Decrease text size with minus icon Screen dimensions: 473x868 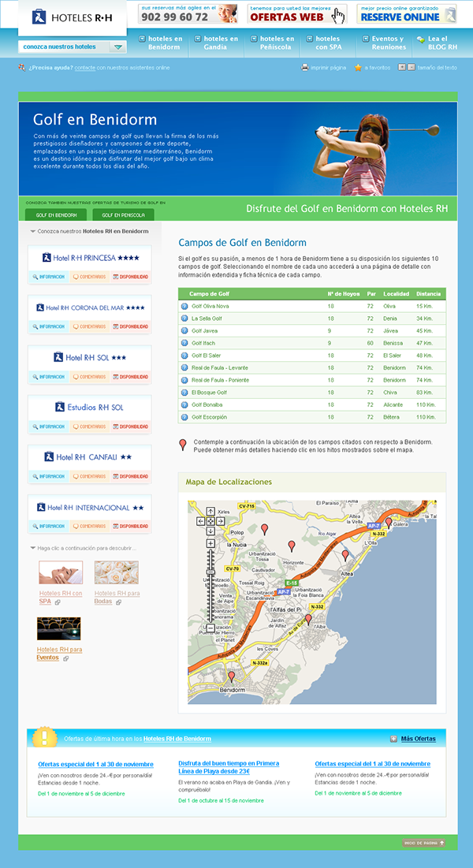411,67
